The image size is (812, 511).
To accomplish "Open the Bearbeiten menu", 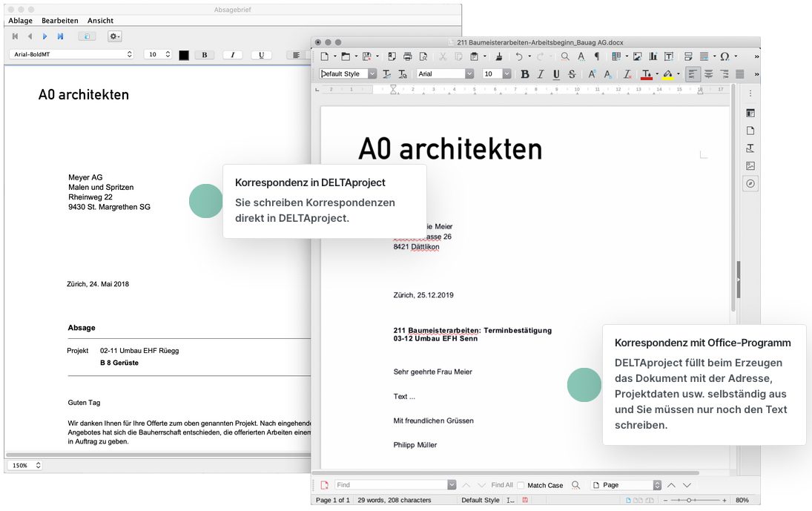I will coord(60,21).
